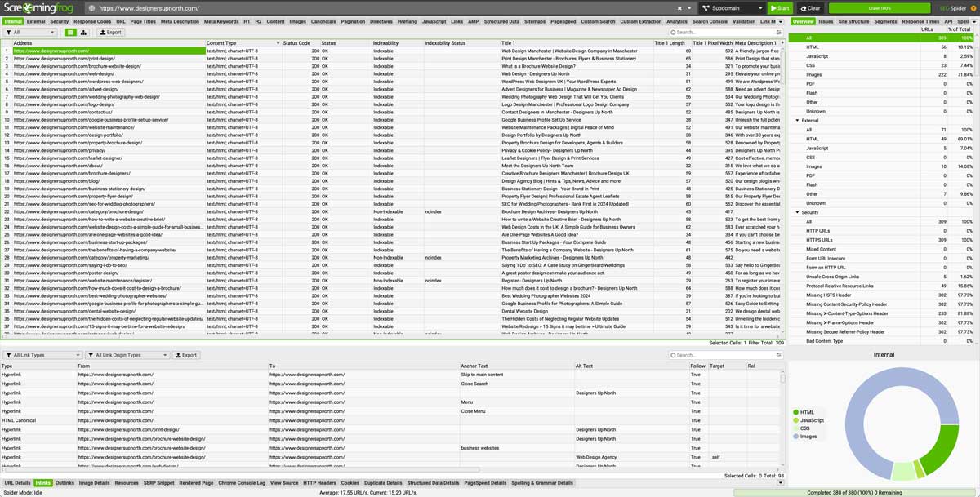The height and width of the screenshot is (497, 980).
Task: Open the Response Codes tab
Action: click(x=92, y=21)
